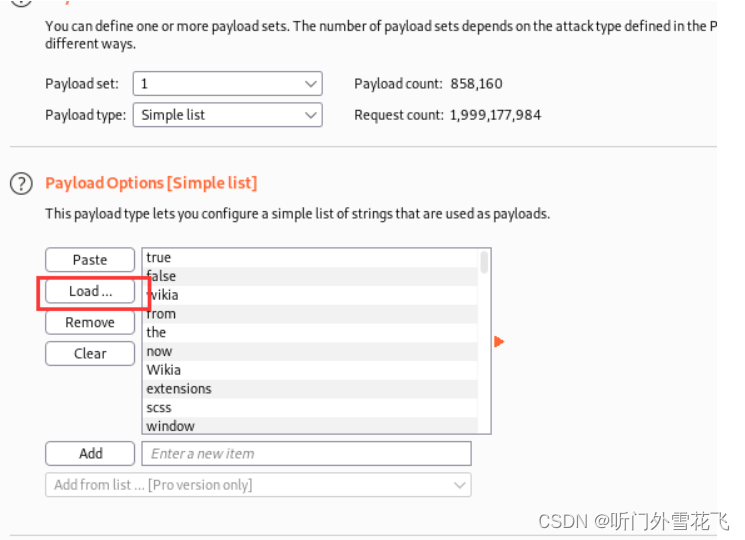
Task: Select the capitalized 'Wikia' payload entry
Action: click(311, 370)
